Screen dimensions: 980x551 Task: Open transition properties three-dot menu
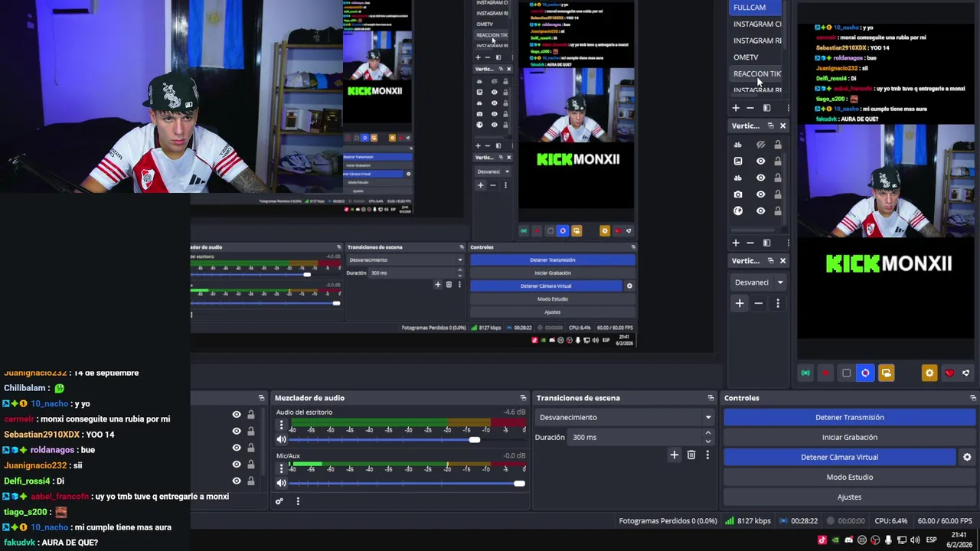click(707, 455)
